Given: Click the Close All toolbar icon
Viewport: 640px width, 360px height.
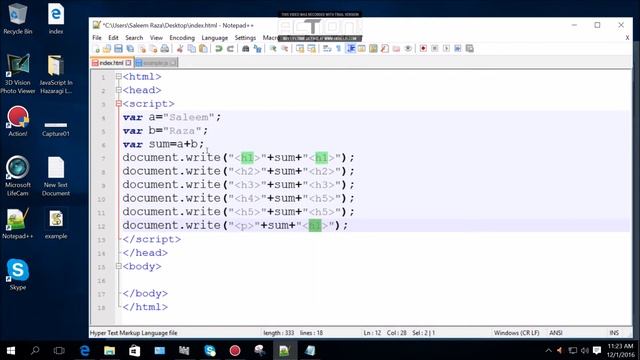Looking at the screenshot, I should click(153, 49).
